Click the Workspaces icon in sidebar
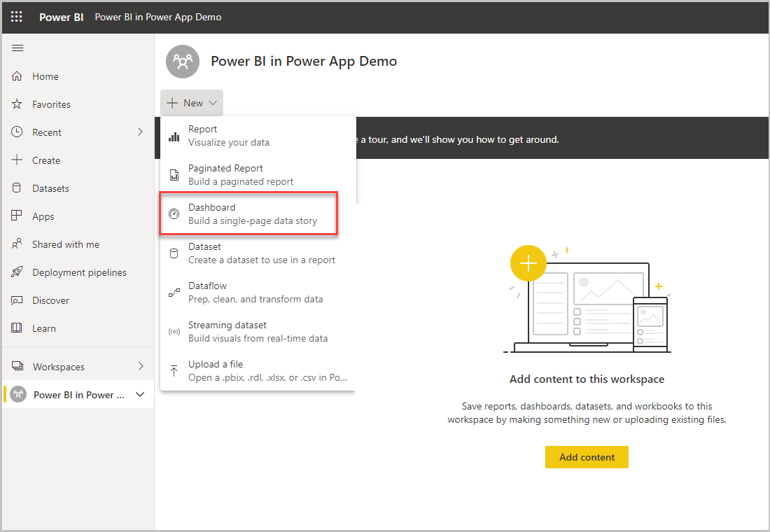Image resolution: width=770 pixels, height=532 pixels. point(17,367)
